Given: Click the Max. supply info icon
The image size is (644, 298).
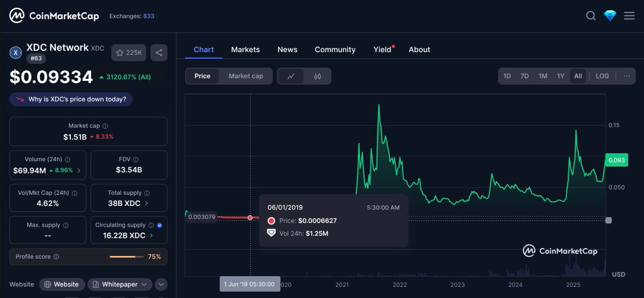Looking at the screenshot, I should click(x=65, y=226).
